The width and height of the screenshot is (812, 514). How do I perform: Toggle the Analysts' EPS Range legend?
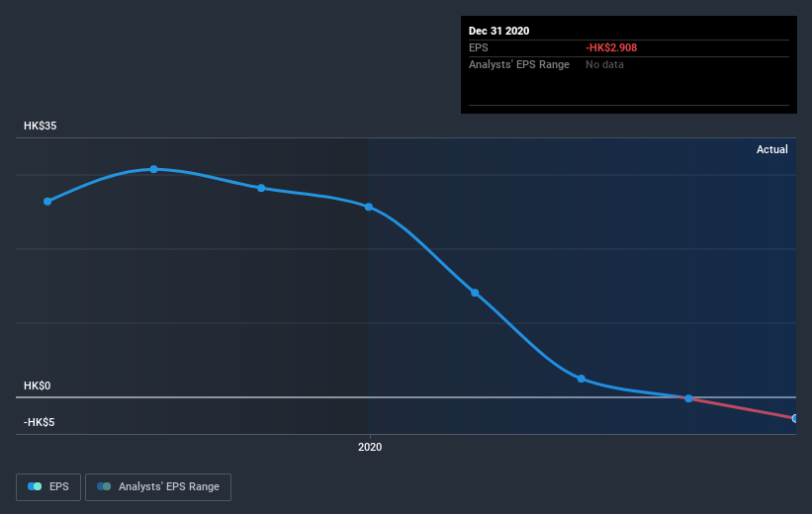(158, 487)
